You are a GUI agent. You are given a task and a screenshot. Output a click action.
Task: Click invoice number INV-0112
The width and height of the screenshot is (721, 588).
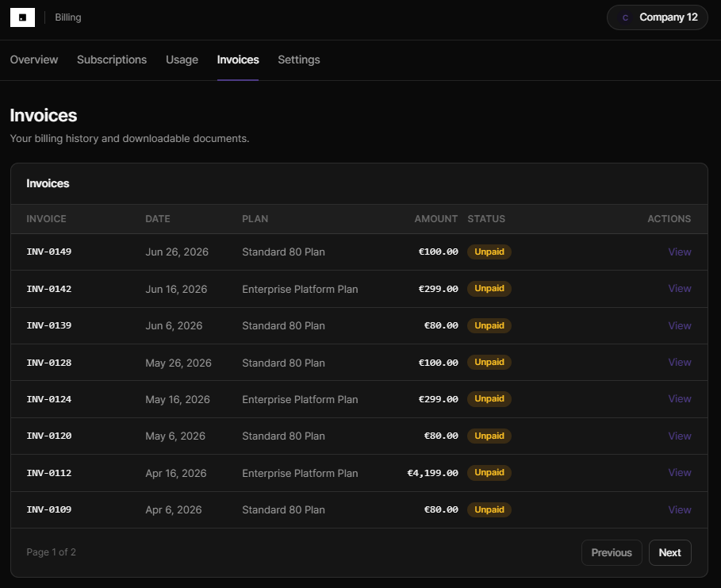(49, 473)
